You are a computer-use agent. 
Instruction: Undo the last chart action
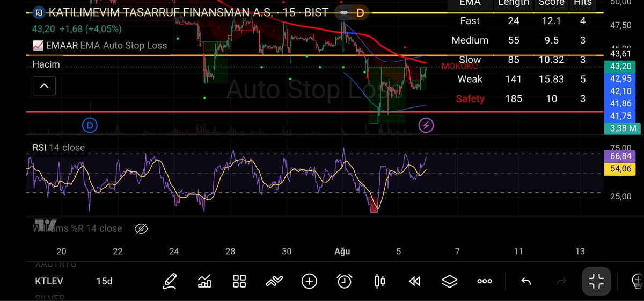526,281
